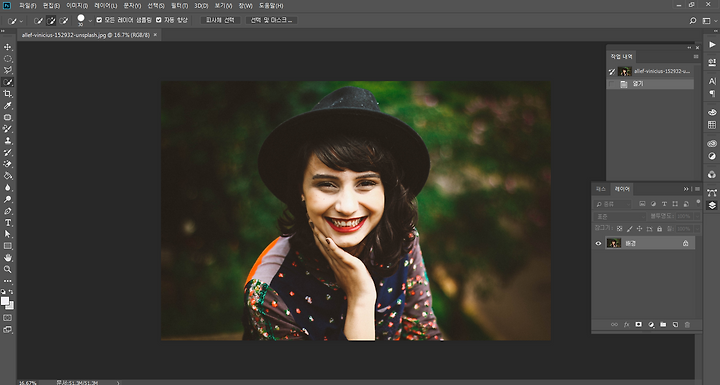720x385 pixels.
Task: Create new adjustment layer icon
Action: click(x=651, y=325)
